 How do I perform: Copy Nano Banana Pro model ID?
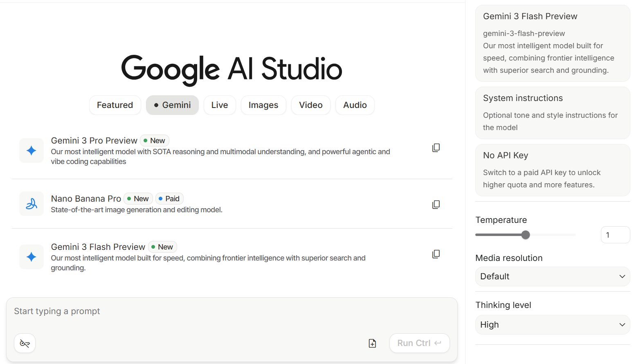[436, 204]
